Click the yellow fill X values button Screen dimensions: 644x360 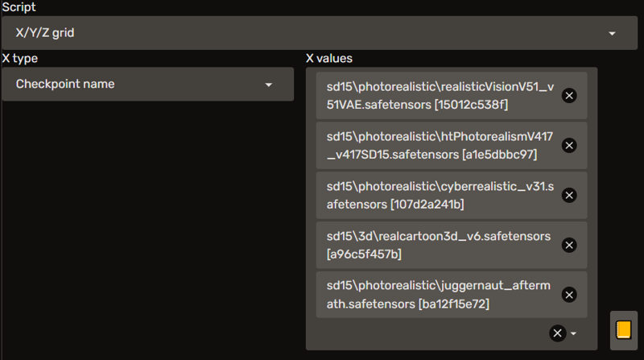tap(623, 330)
